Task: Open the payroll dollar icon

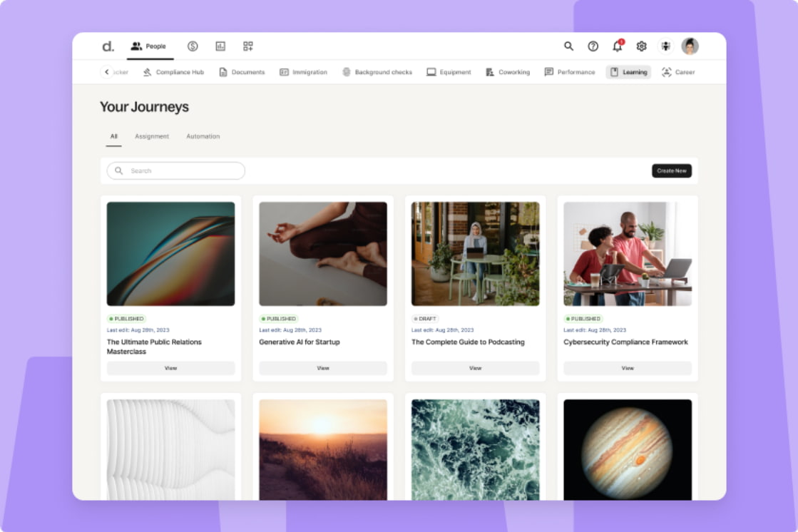Action: tap(192, 46)
